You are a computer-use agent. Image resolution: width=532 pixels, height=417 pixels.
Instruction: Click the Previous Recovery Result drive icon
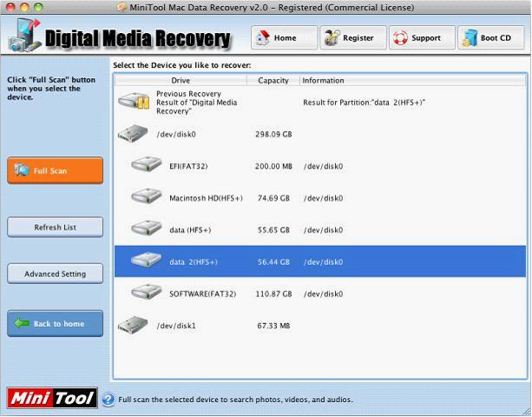coord(134,101)
